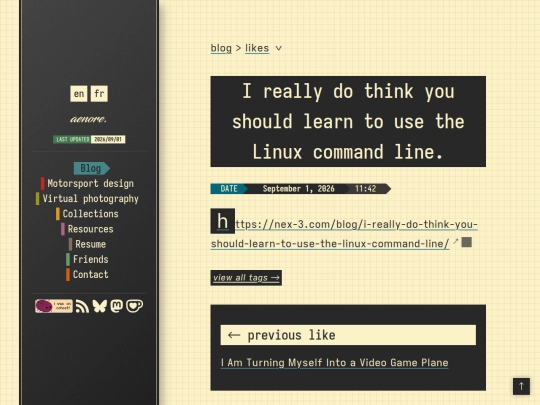
Task: Click the scroll-to-top arrow button
Action: (x=521, y=386)
